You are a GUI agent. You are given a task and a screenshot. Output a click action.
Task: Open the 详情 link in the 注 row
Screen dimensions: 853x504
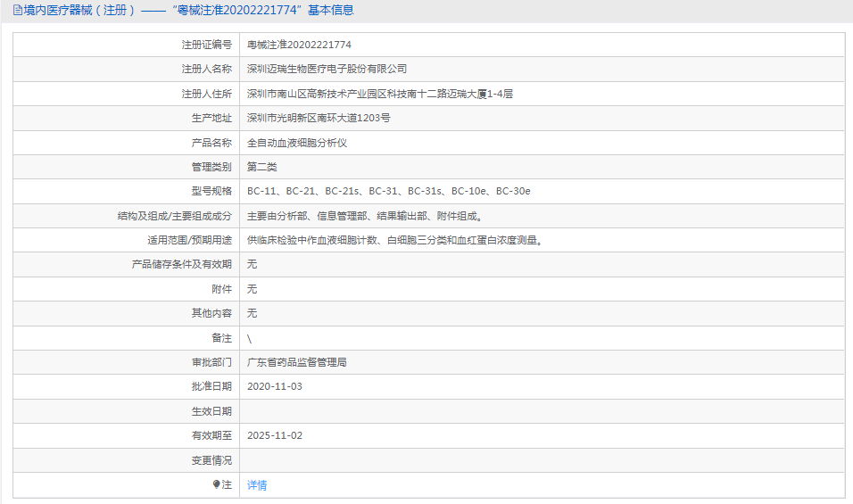(x=257, y=485)
